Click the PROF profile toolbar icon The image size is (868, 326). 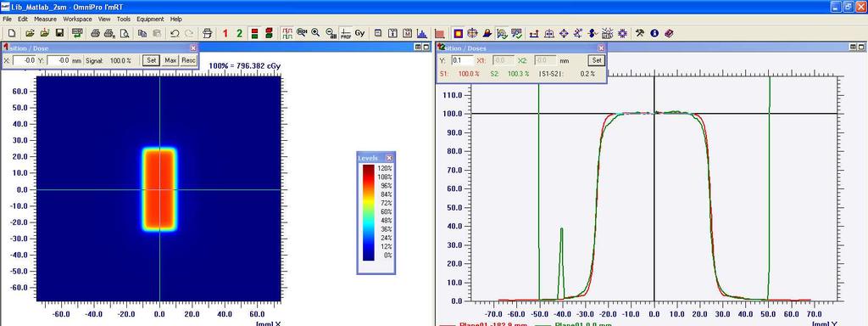click(x=346, y=33)
